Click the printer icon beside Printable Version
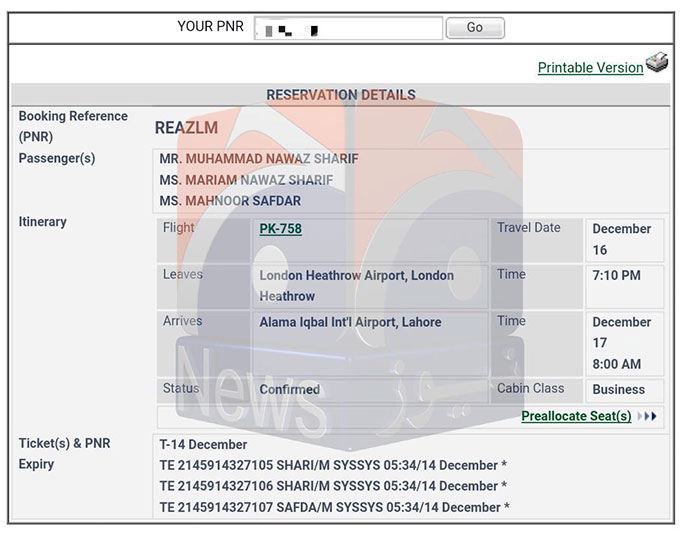Image resolution: width=700 pixels, height=543 pixels. click(657, 63)
